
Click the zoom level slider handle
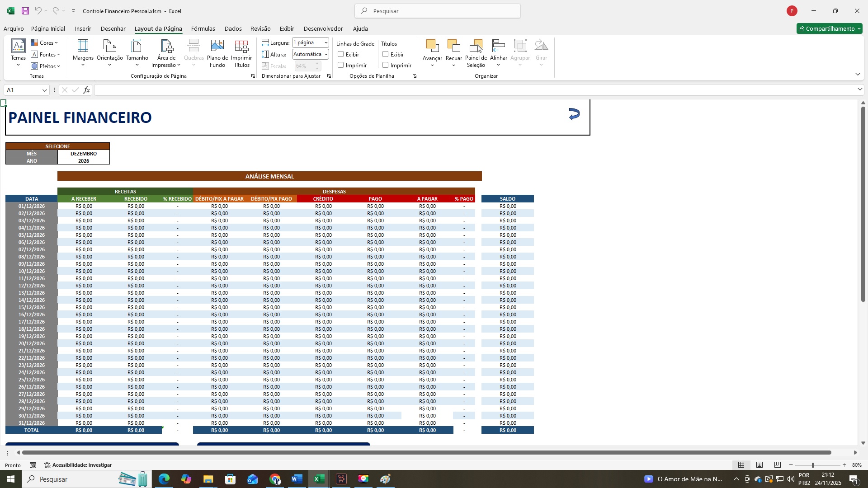(x=812, y=465)
